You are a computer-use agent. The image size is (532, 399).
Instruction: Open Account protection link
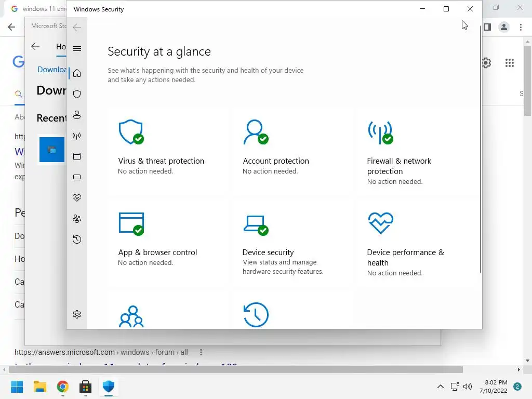click(x=276, y=161)
